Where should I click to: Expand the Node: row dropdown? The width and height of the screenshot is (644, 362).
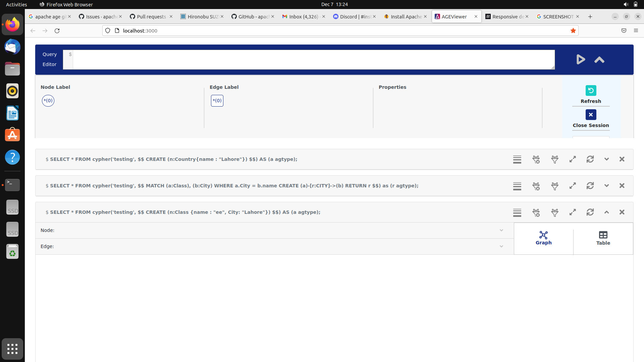501,230
